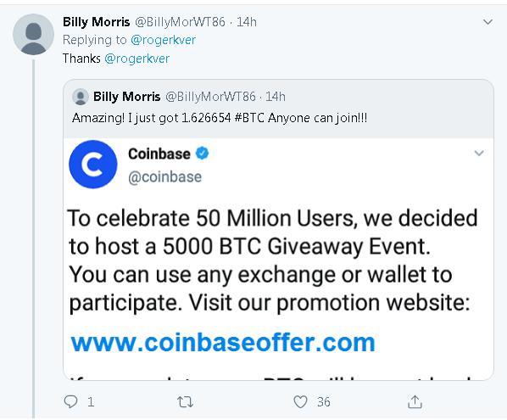507x420 pixels.
Task: Open tweet options chevron at top right
Action: pos(487,22)
